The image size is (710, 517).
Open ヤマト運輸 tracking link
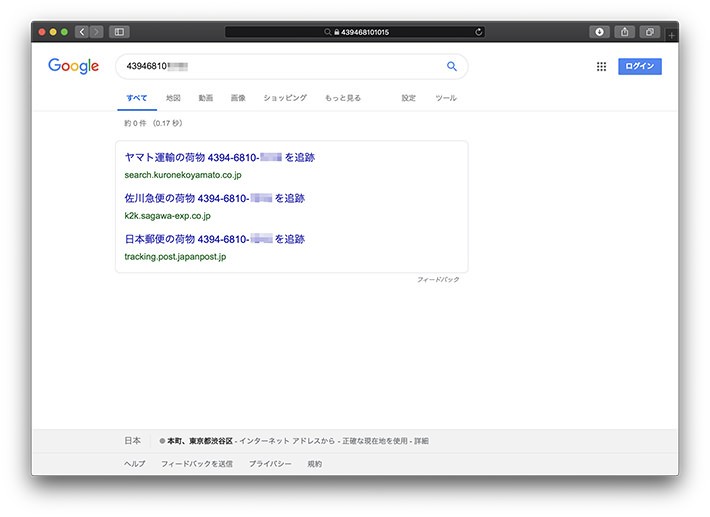pos(220,158)
